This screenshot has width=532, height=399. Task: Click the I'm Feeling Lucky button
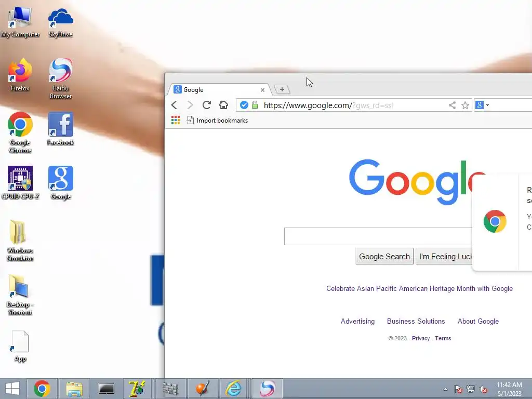[x=444, y=257]
